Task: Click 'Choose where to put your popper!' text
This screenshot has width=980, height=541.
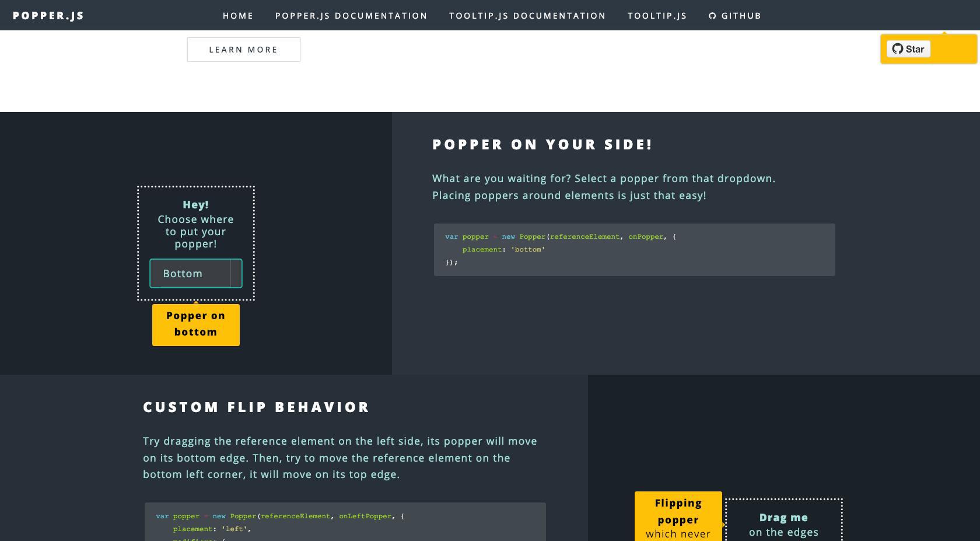Action: [195, 232]
